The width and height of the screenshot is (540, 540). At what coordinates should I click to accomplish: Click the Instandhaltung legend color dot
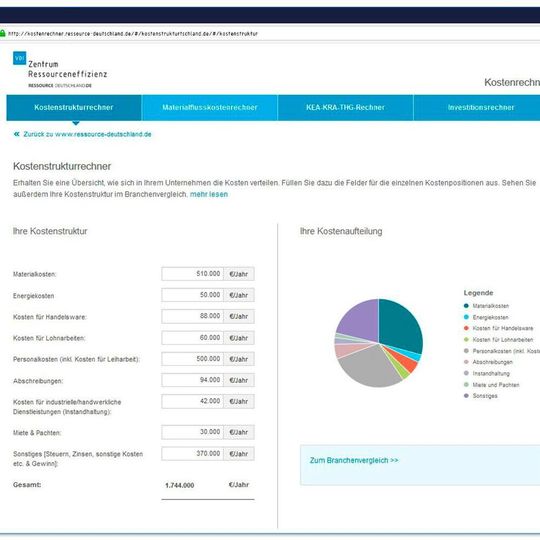(466, 373)
